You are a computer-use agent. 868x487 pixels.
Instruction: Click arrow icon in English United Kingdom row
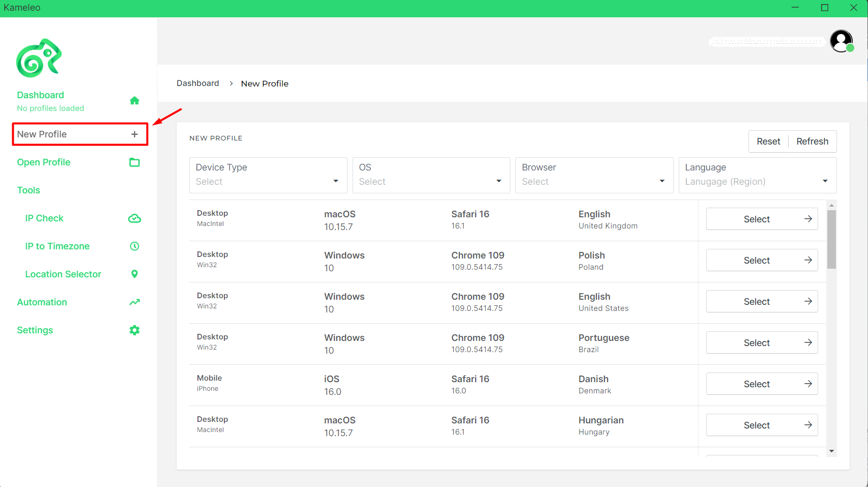[x=808, y=219]
